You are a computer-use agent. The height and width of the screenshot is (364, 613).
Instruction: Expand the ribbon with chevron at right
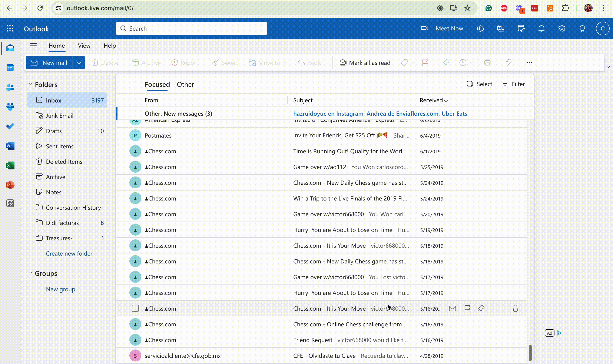point(608,67)
